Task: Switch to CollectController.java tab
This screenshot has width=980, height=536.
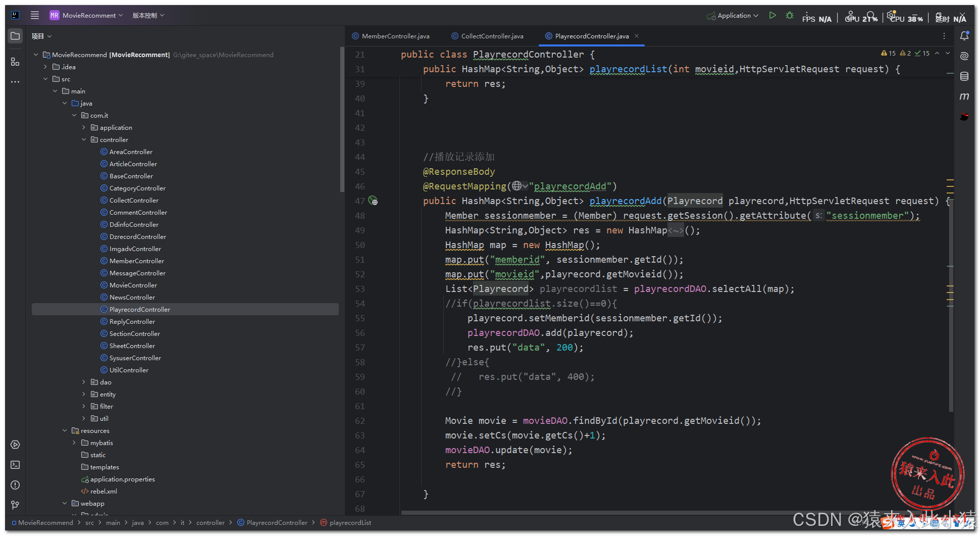Action: tap(488, 36)
